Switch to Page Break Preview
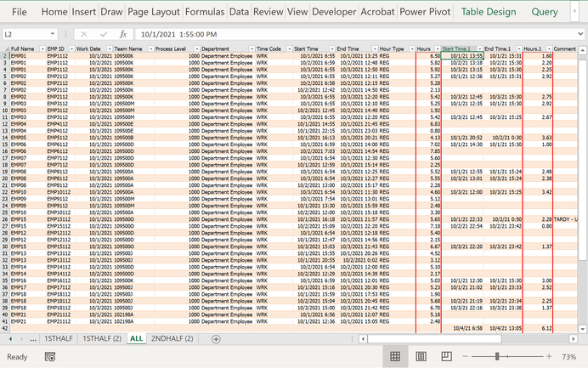Image resolution: width=588 pixels, height=368 pixels. tap(446, 356)
